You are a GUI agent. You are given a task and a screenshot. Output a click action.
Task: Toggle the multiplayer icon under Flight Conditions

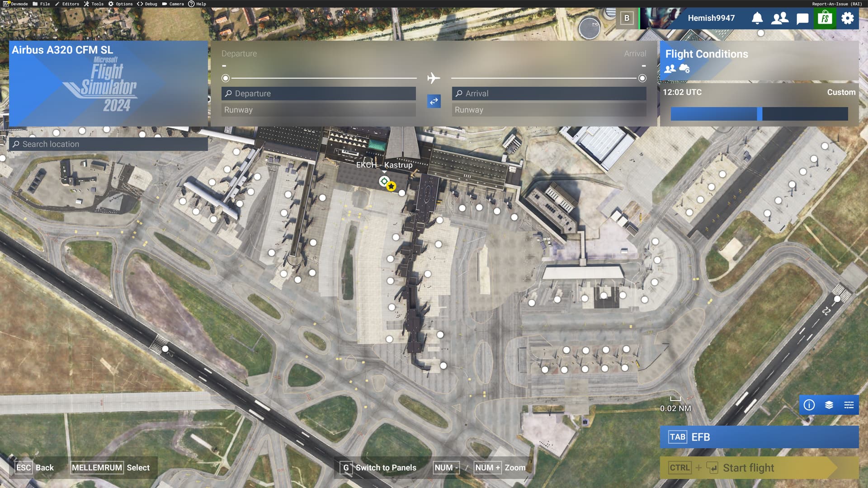pos(670,69)
